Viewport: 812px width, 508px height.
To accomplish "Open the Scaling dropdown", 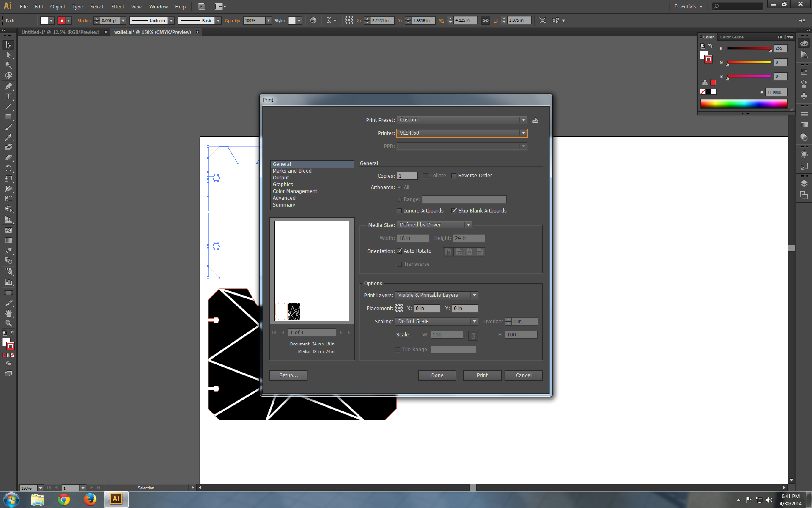I will tap(436, 322).
